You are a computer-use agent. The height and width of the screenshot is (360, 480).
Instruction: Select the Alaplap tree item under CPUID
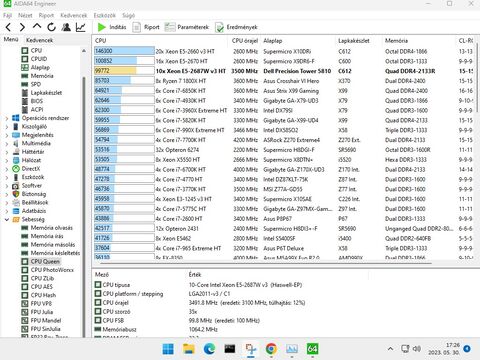pyautogui.click(x=35, y=67)
